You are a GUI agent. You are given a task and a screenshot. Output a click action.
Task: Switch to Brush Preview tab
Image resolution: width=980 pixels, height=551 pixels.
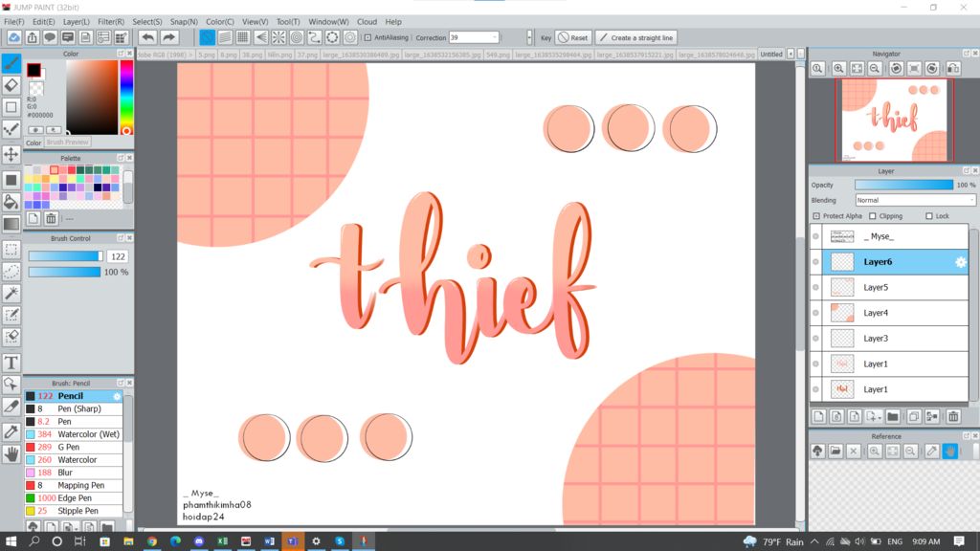pyautogui.click(x=68, y=143)
